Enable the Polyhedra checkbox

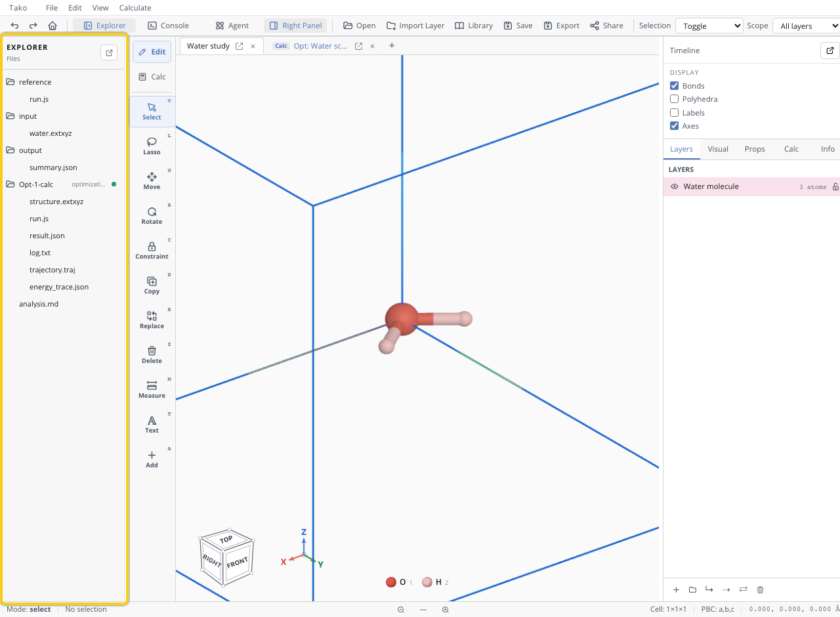click(674, 99)
